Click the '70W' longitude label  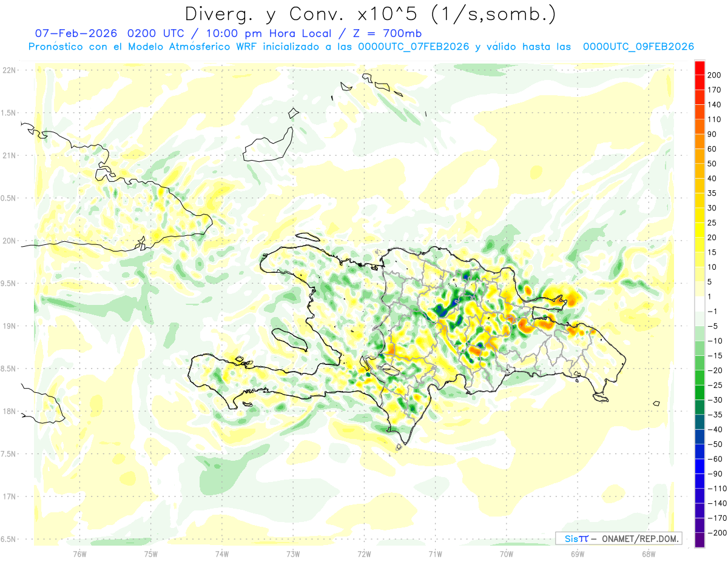[506, 554]
